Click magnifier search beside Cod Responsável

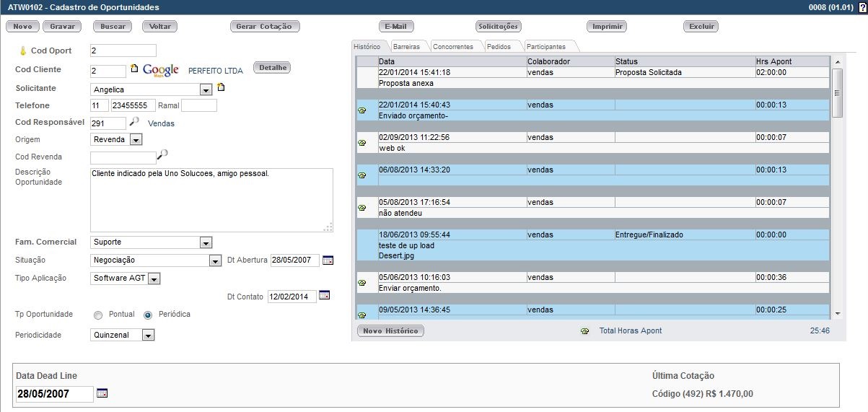tap(134, 122)
